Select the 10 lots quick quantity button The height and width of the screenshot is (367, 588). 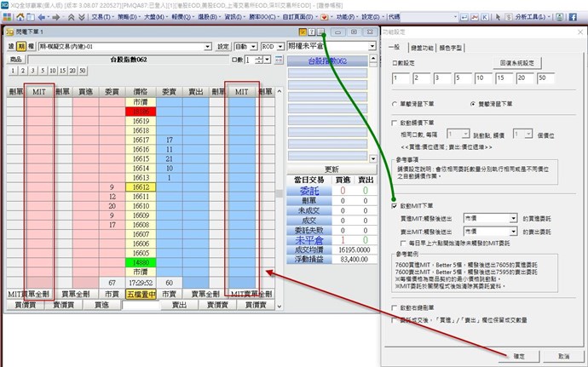(x=53, y=71)
